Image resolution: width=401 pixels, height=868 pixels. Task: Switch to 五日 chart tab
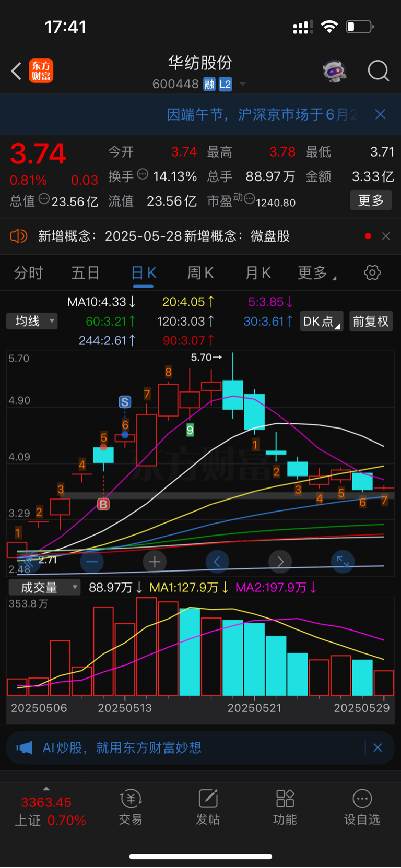85,273
